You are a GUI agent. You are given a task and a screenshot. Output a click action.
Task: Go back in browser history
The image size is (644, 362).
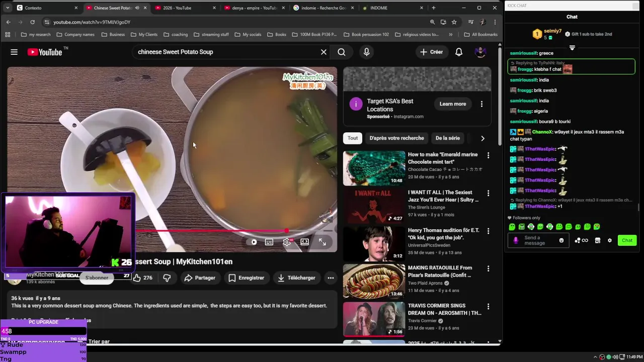(8, 22)
